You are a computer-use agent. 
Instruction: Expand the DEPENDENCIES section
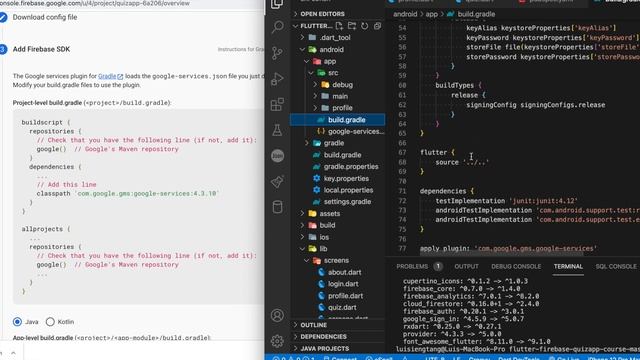[x=323, y=337]
